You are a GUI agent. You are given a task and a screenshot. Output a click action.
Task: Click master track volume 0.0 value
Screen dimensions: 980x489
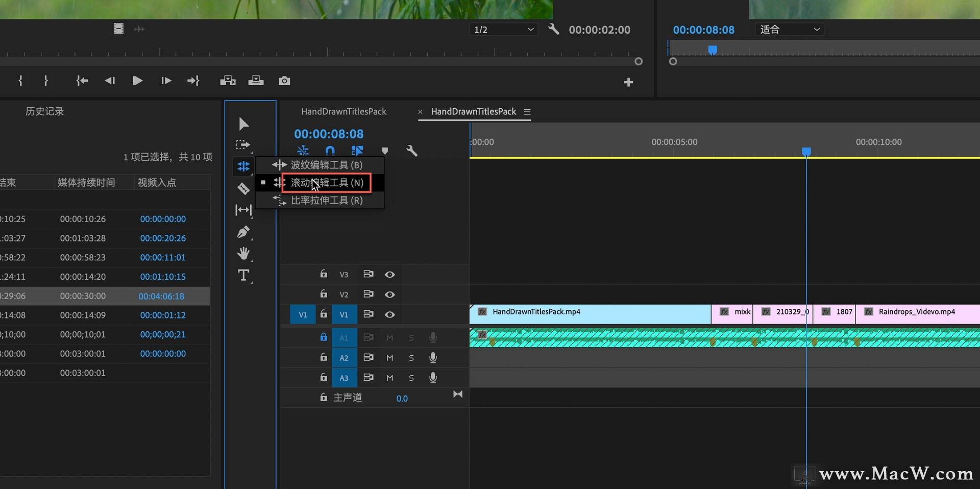(x=402, y=398)
